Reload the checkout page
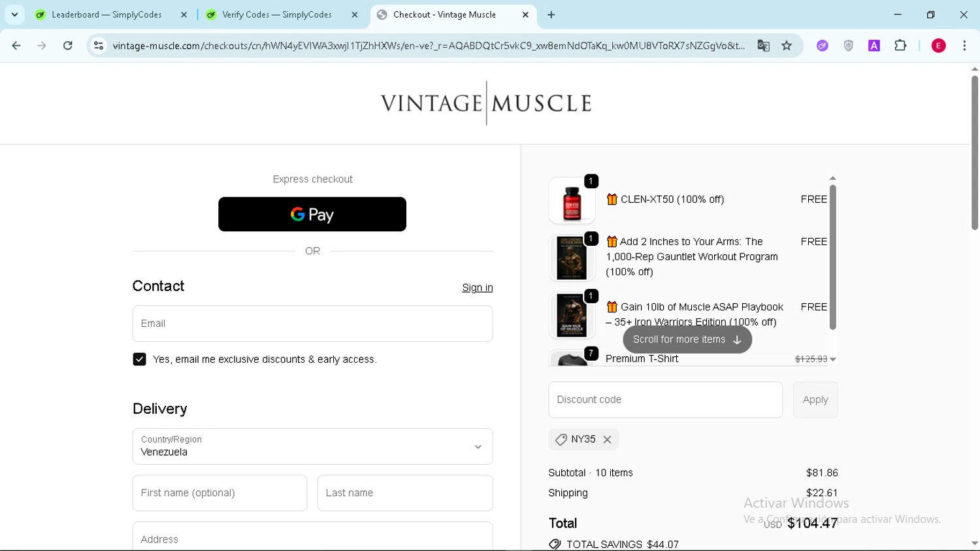Viewport: 980px width, 551px height. [x=68, y=46]
